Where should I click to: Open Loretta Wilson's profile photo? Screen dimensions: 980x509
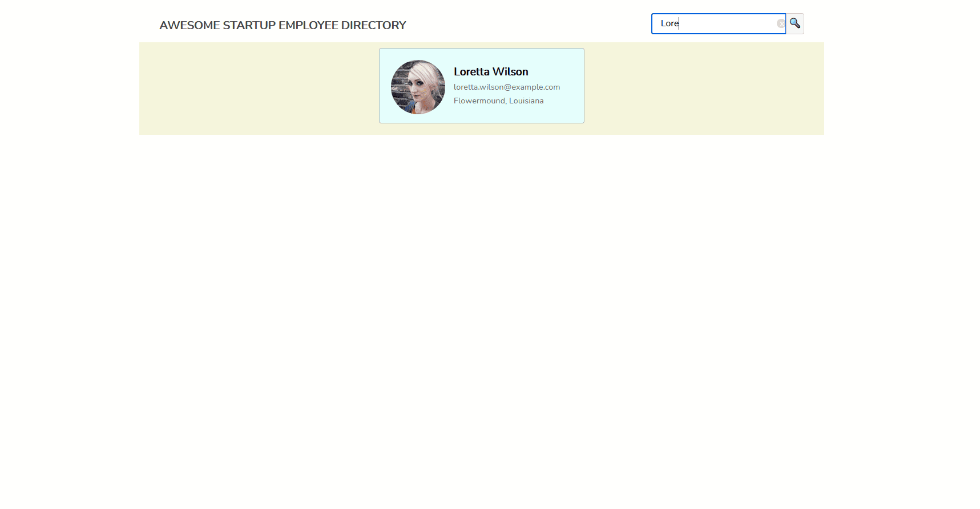418,87
